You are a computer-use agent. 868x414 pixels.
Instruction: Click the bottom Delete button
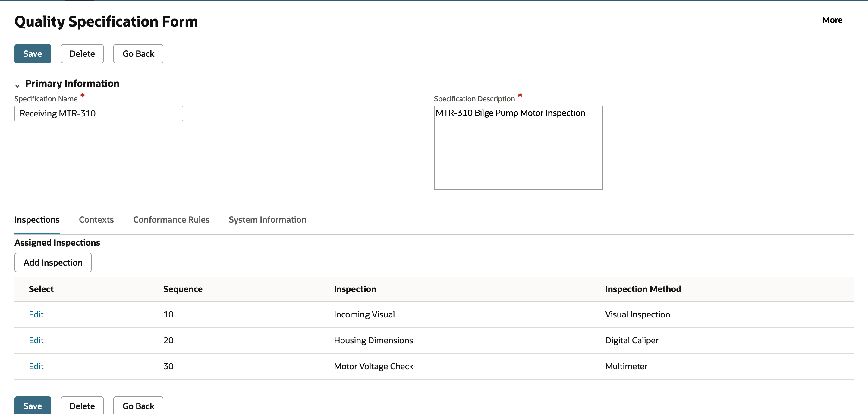point(82,406)
